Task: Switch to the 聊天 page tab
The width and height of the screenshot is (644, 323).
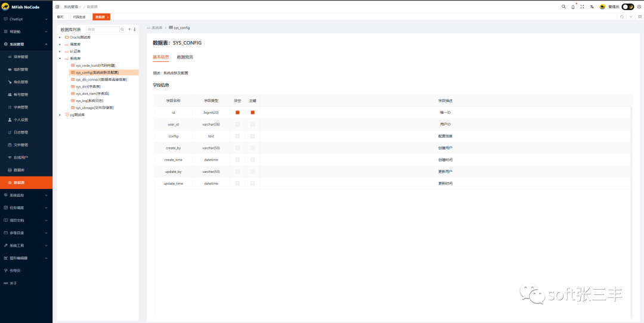Action: point(60,17)
